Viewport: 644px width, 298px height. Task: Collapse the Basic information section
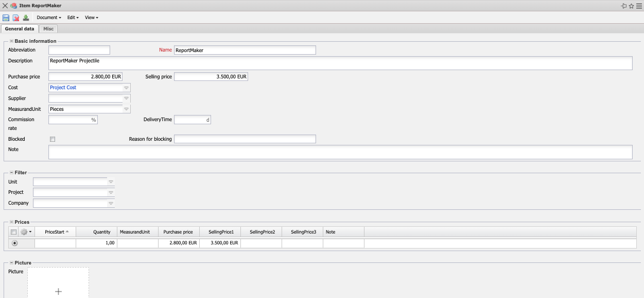[x=11, y=41]
